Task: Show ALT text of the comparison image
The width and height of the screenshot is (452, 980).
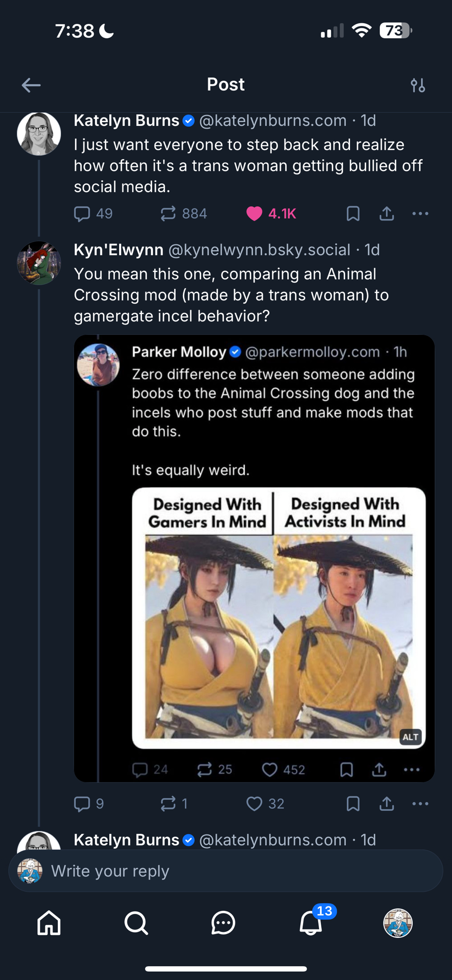Action: (410, 737)
